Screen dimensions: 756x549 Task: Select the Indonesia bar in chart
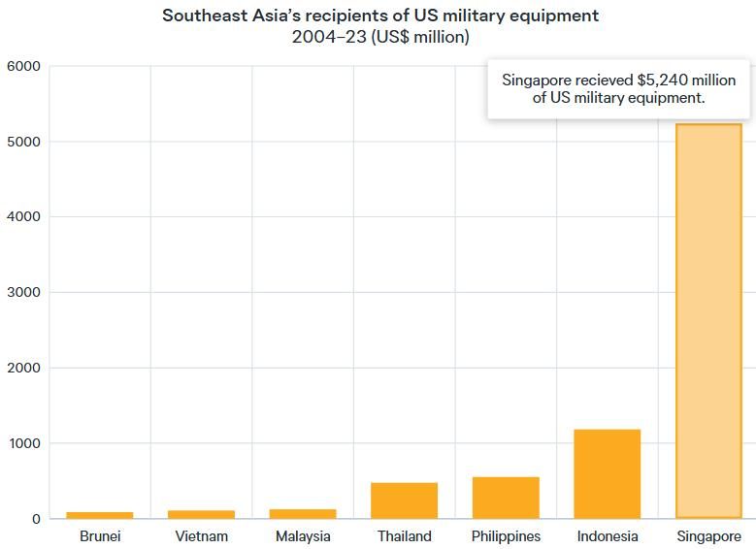[x=608, y=474]
